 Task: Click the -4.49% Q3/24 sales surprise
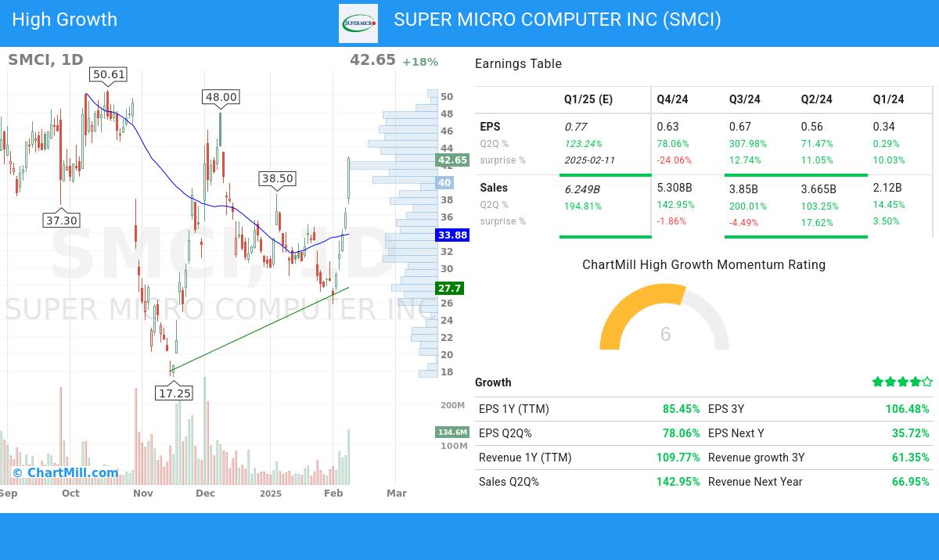pos(745,223)
